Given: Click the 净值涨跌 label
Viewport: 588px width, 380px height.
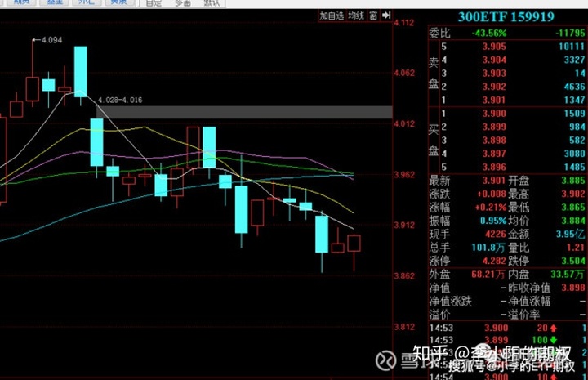Looking at the screenshot, I should 450,302.
